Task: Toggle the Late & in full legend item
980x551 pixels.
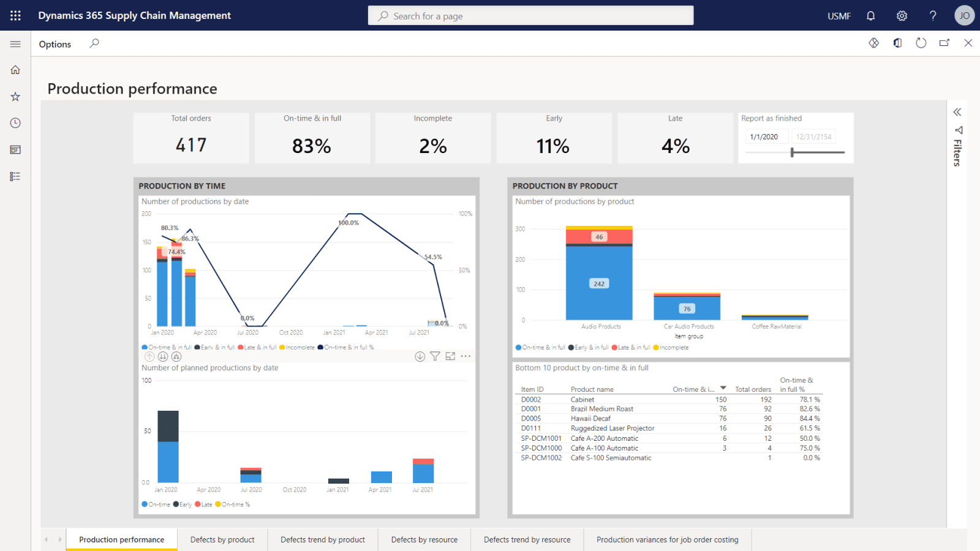Action: [x=257, y=347]
